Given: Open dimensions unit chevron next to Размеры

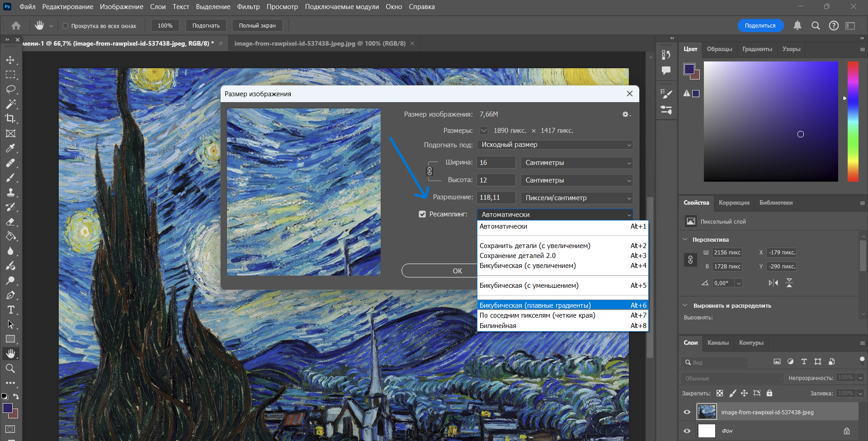Looking at the screenshot, I should tap(484, 131).
